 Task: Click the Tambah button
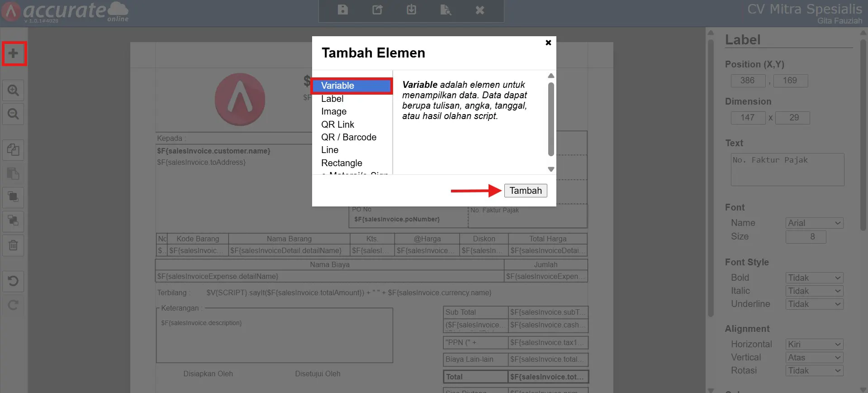point(526,191)
